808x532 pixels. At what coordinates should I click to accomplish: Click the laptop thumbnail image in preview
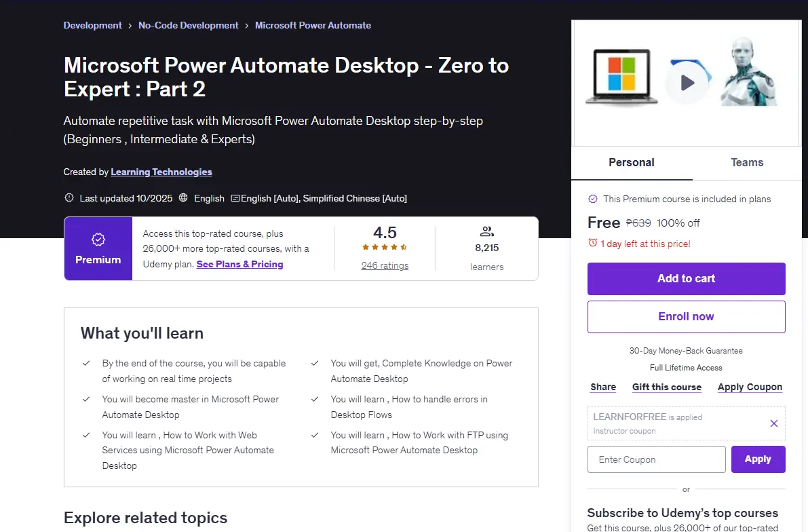[x=621, y=77]
